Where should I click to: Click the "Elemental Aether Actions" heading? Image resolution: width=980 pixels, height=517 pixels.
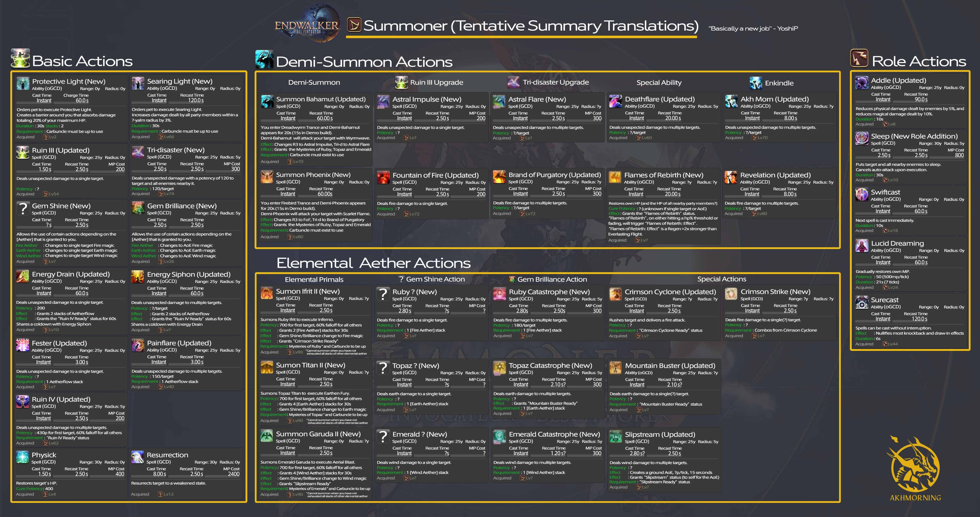373,263
